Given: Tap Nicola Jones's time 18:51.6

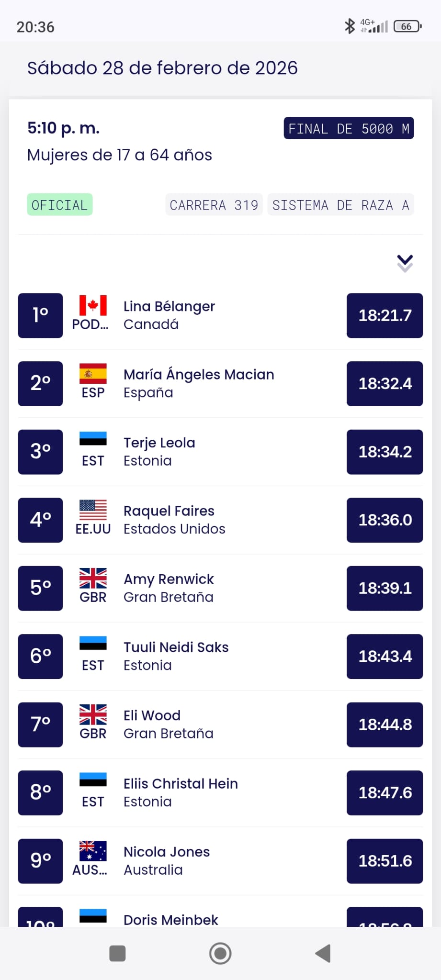Looking at the screenshot, I should click(x=384, y=861).
